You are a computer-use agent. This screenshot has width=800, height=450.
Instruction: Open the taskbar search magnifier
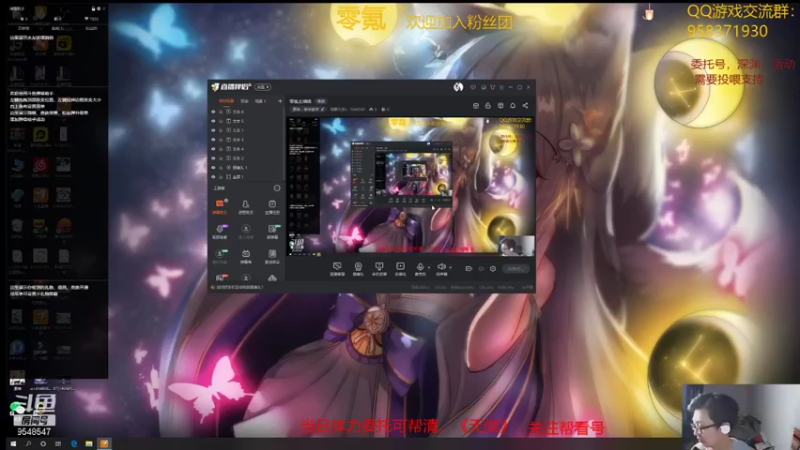click(28, 444)
